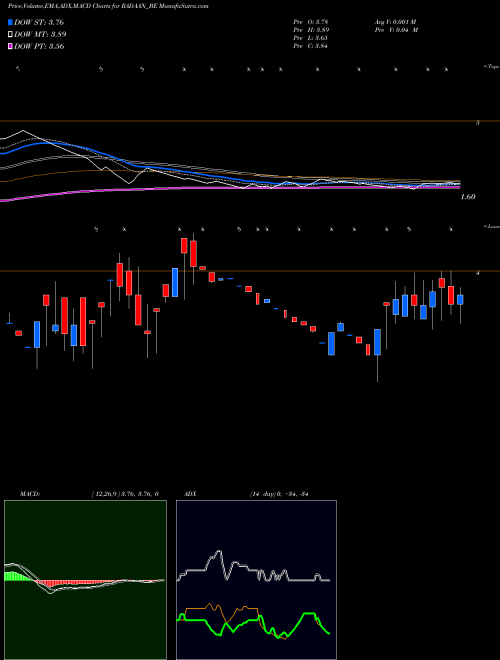
Task: Click the white DOW MT legend swatch
Action: (x=10, y=35)
